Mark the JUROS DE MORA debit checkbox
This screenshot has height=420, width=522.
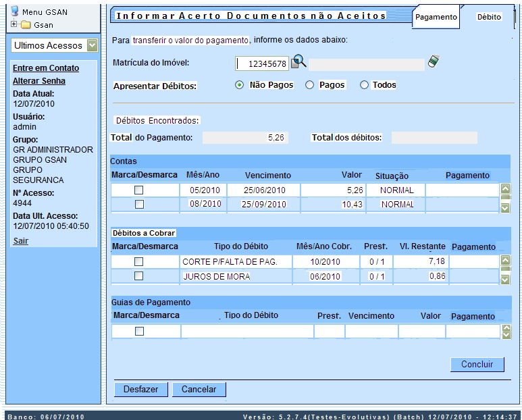(x=139, y=276)
